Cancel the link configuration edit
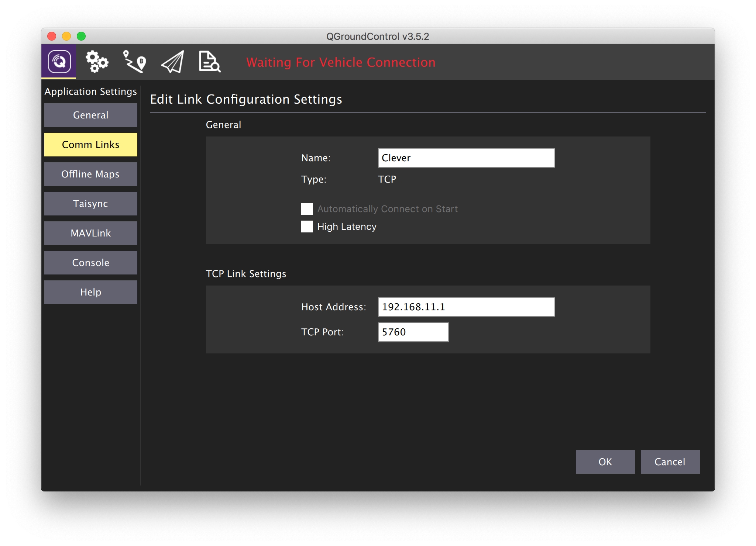The height and width of the screenshot is (546, 756). pos(670,462)
